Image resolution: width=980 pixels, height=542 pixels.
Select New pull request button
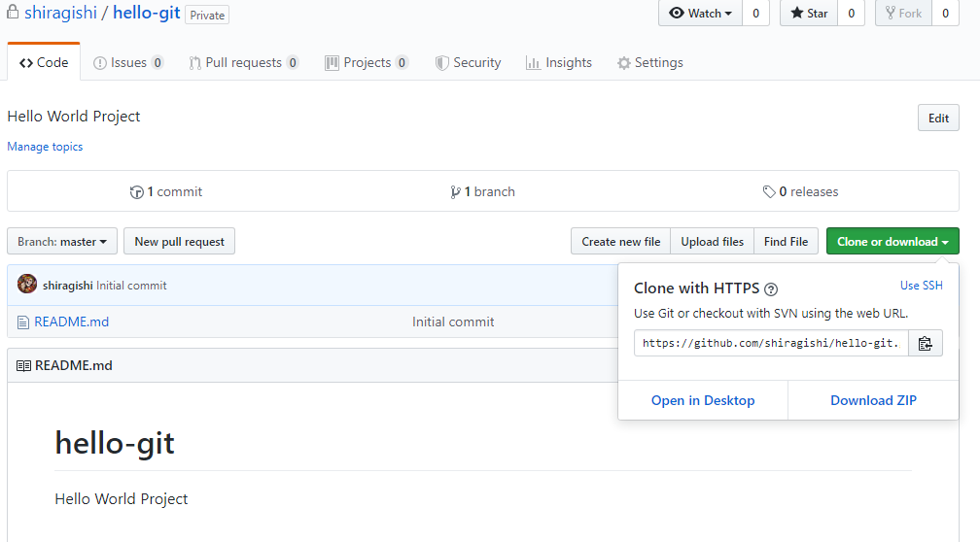[x=179, y=242]
